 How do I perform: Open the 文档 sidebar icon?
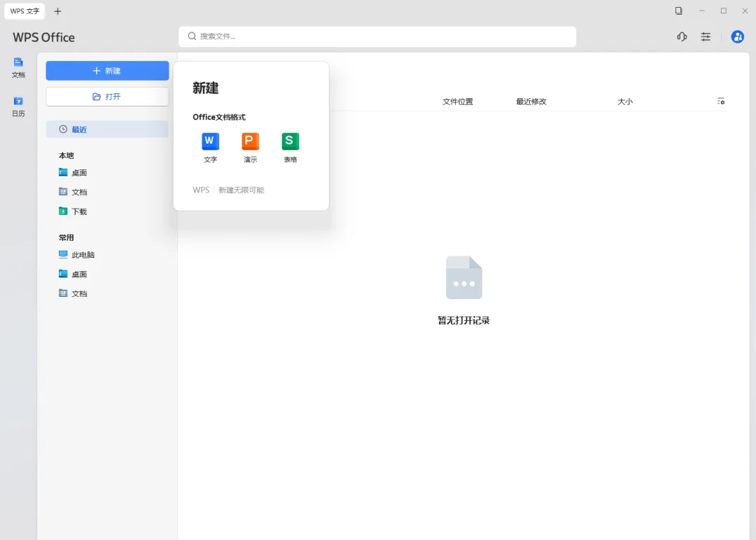tap(18, 67)
